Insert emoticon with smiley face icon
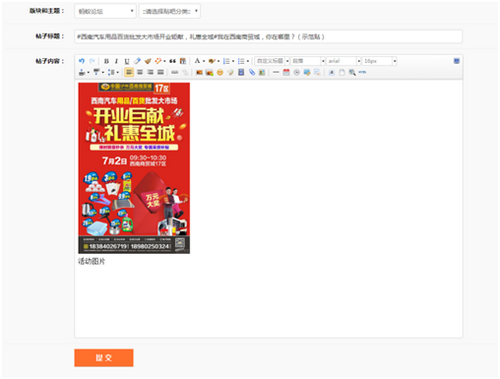The width and height of the screenshot is (500, 379). 220,72
